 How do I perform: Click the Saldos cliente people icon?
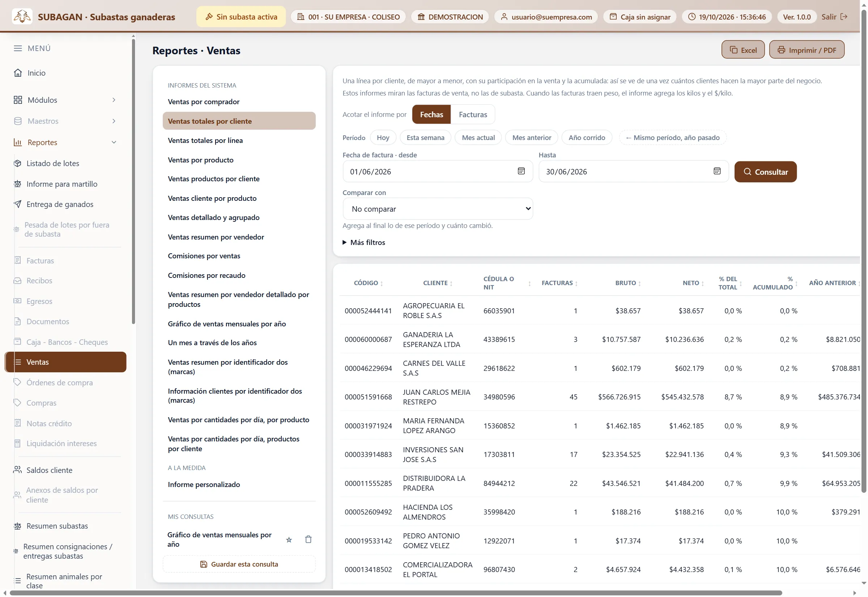[x=18, y=470]
